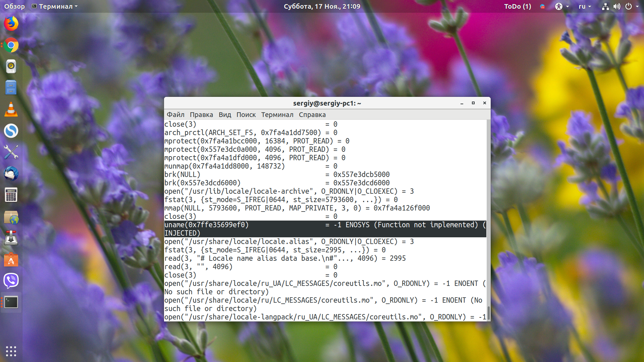Open the Поиск menu
Screen dimensions: 644x362
coord(246,115)
